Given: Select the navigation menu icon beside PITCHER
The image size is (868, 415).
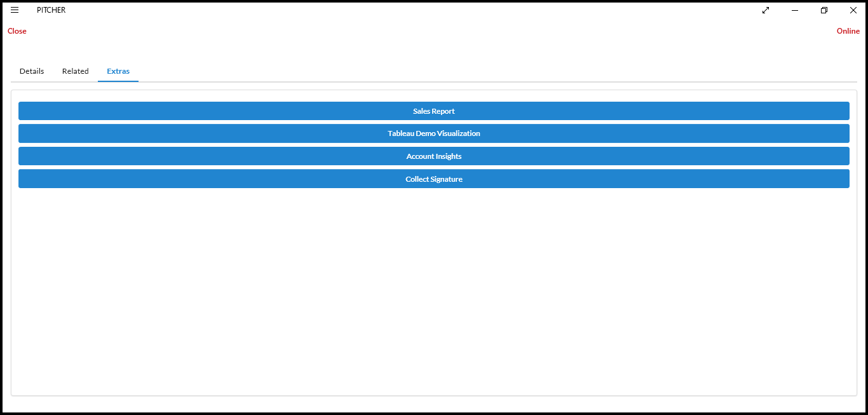Looking at the screenshot, I should [15, 10].
